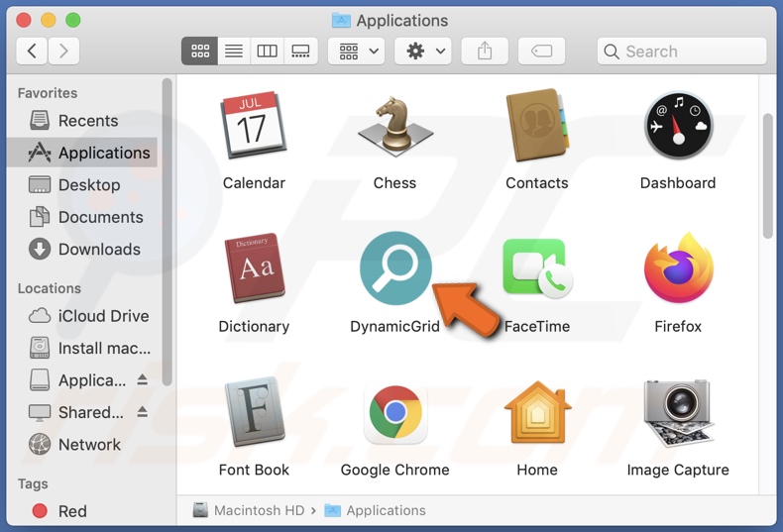Open Downloads in the sidebar
The width and height of the screenshot is (783, 532).
[82, 249]
